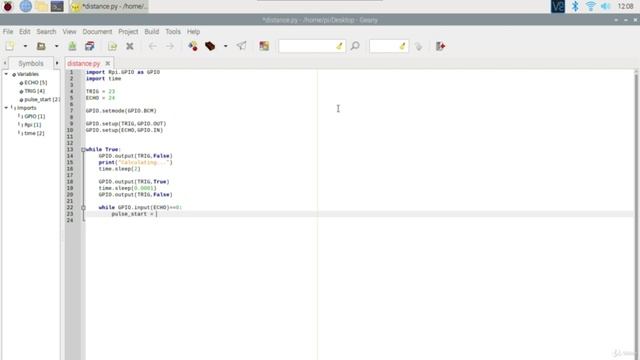Open the VNC server tray icon

[x=558, y=6]
